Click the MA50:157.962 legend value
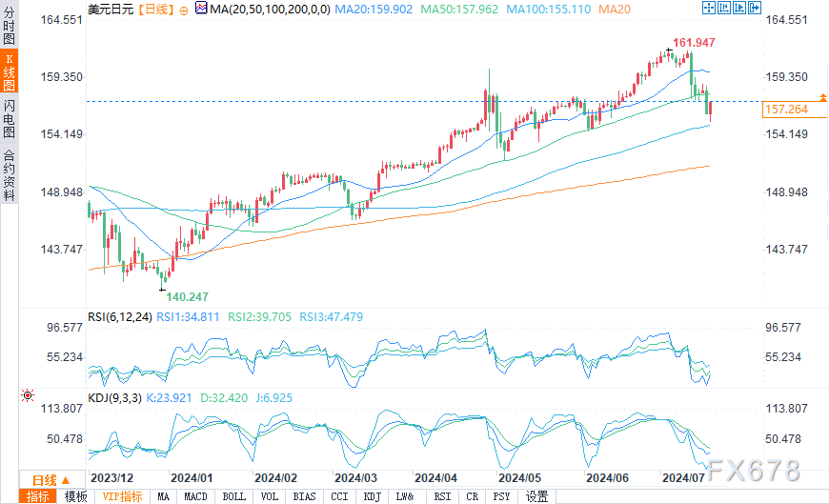 click(459, 9)
